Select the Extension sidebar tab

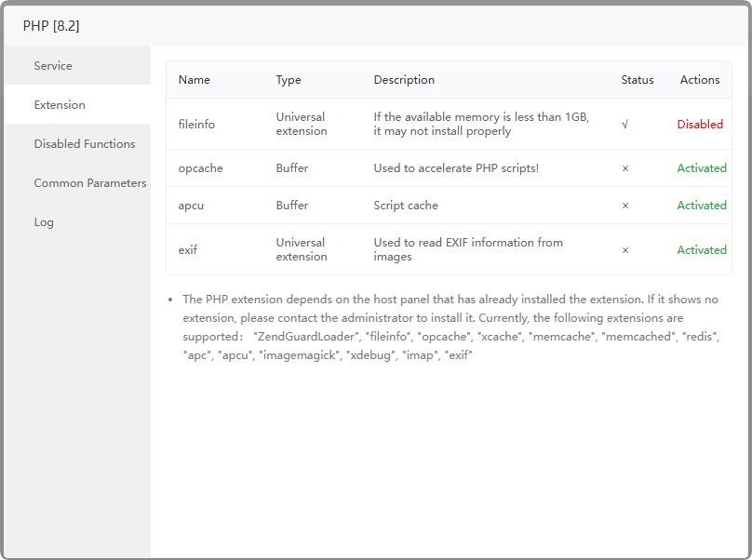tap(60, 105)
